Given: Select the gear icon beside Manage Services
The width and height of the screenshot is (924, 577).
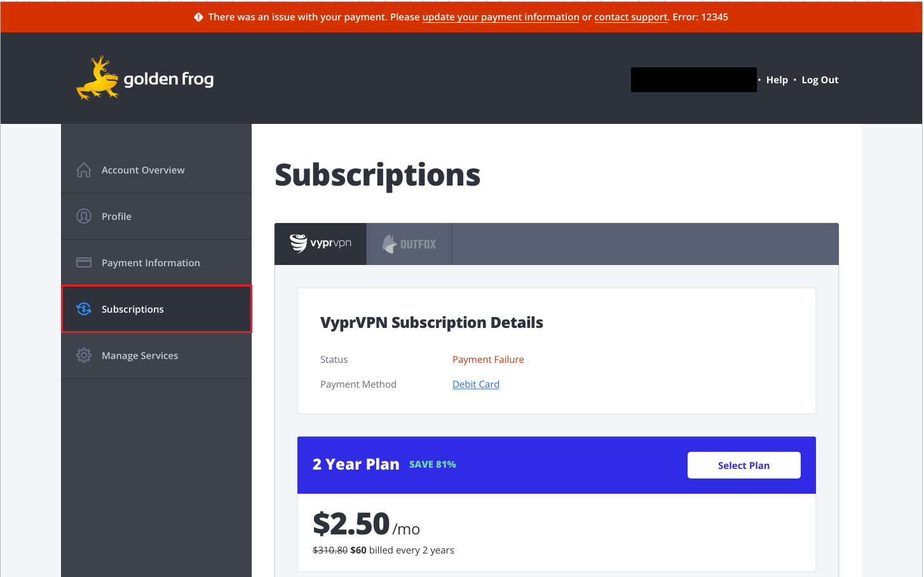Looking at the screenshot, I should [83, 355].
